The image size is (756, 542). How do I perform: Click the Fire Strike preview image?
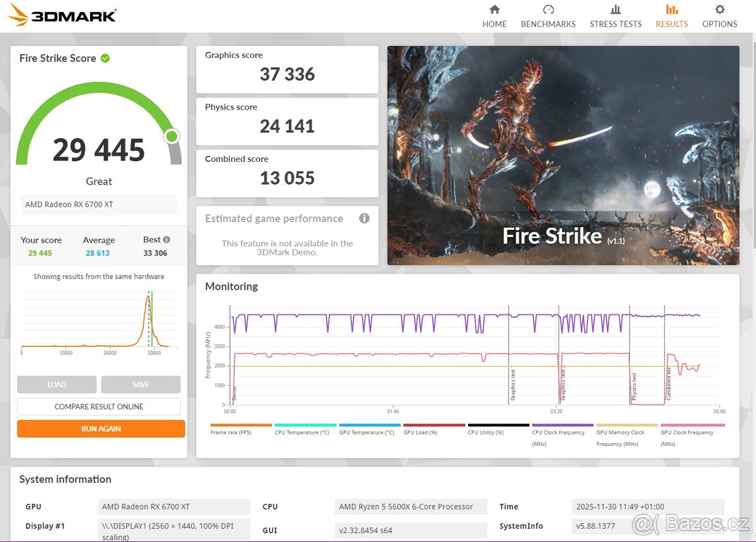pos(563,155)
